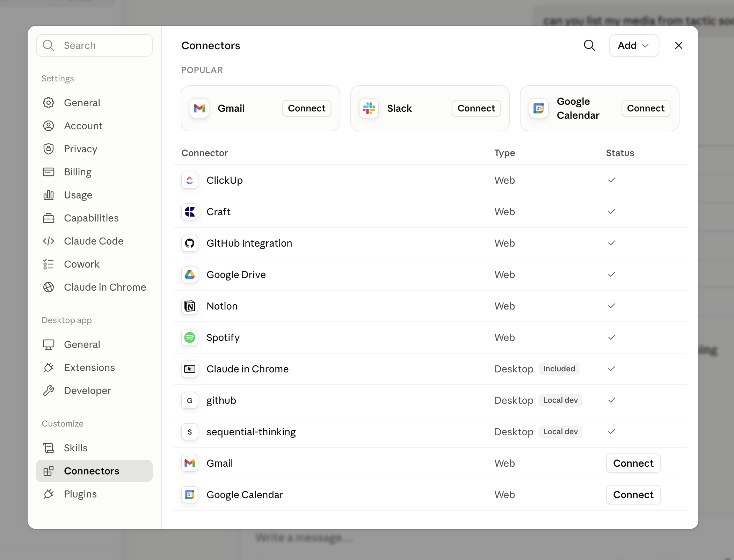The image size is (734, 560).
Task: Close the settings dialog
Action: 678,45
